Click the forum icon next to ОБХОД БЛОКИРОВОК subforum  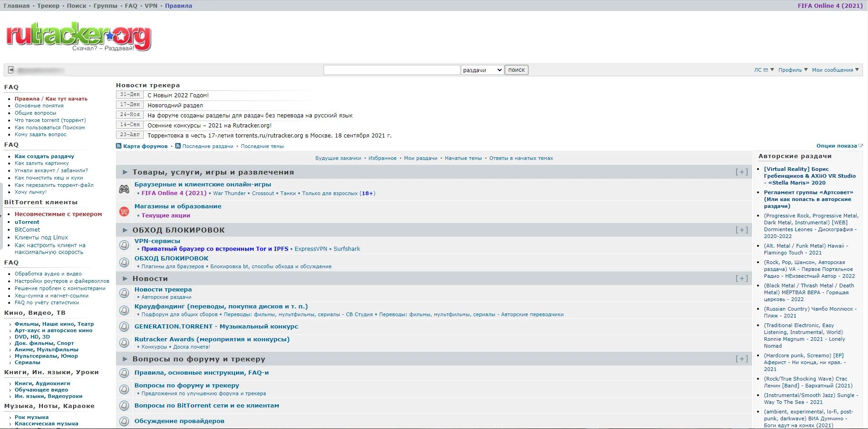click(124, 262)
